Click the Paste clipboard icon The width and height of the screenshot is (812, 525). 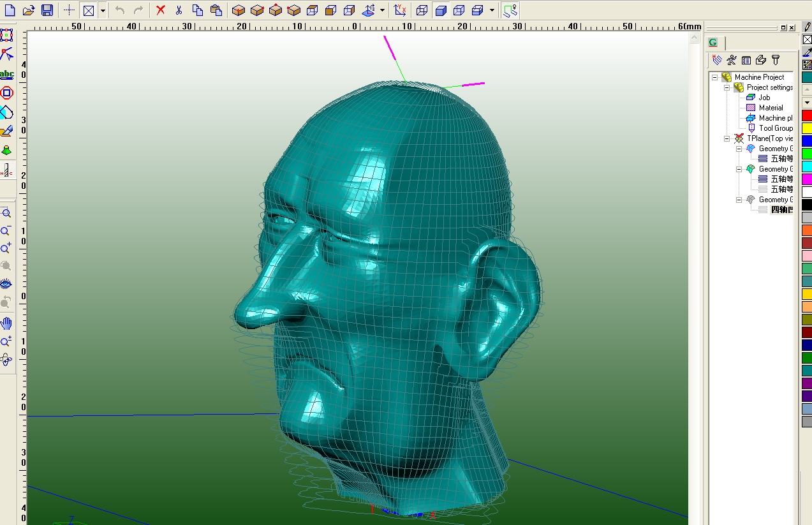pos(216,10)
